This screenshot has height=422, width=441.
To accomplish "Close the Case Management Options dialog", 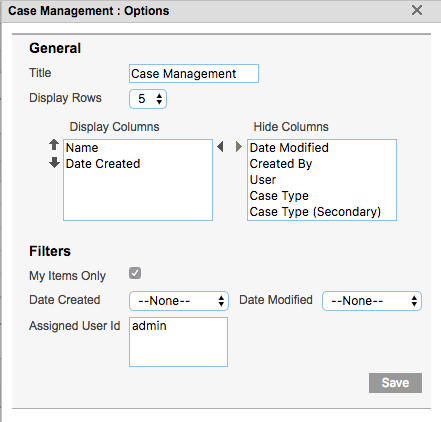I will [x=417, y=10].
